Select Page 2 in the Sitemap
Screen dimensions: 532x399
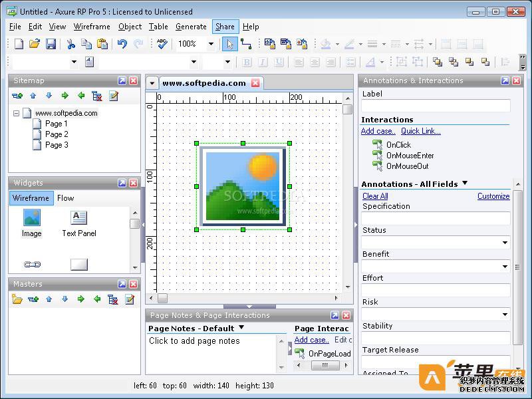[x=57, y=134]
